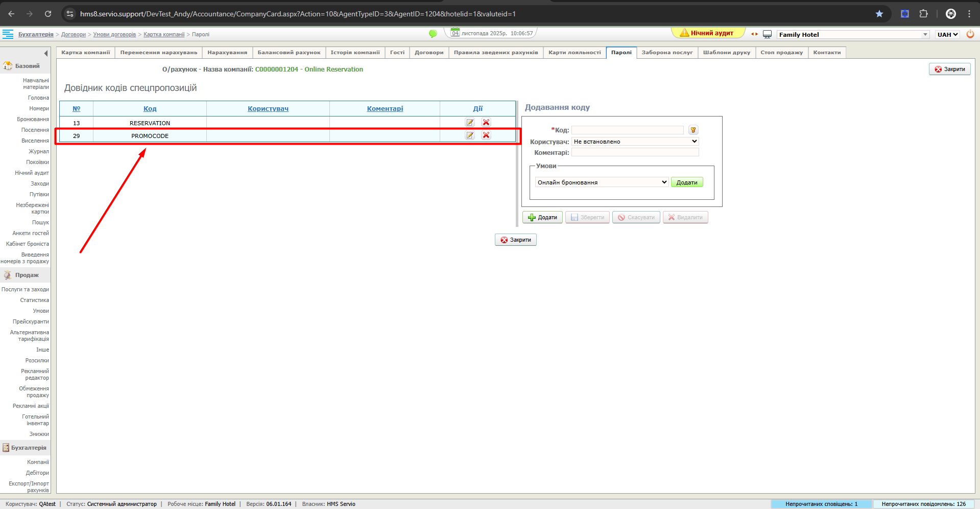Edit the PROMOCODE row with pencil icon

470,135
